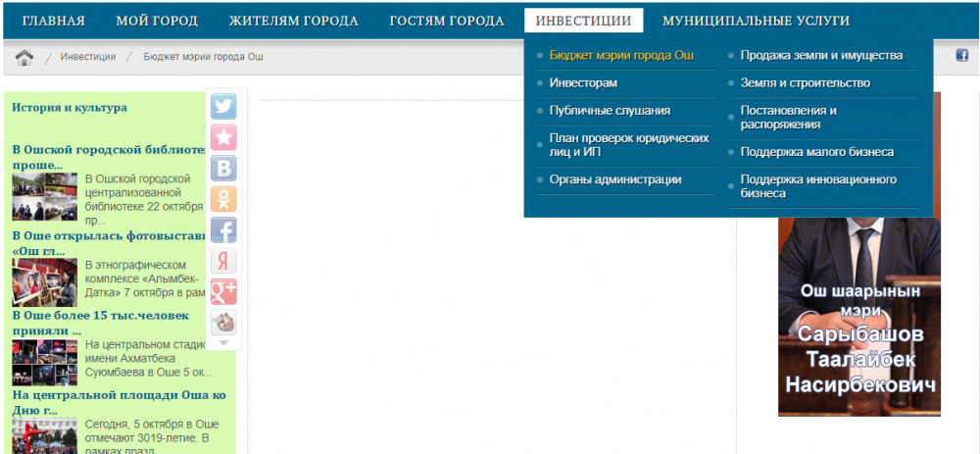Open the МУНИЦИПАЛЬНЫЕ УСЛУГИ menu
The image size is (980, 454).
click(x=756, y=21)
